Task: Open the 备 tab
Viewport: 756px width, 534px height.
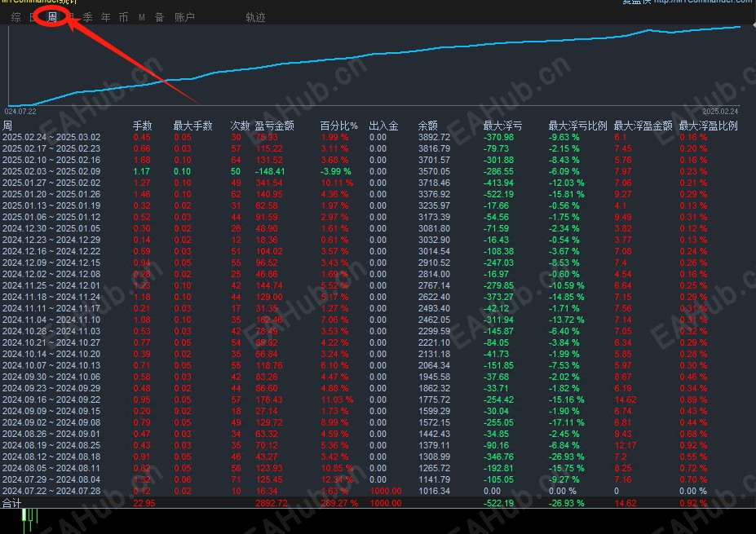Action: tap(160, 17)
